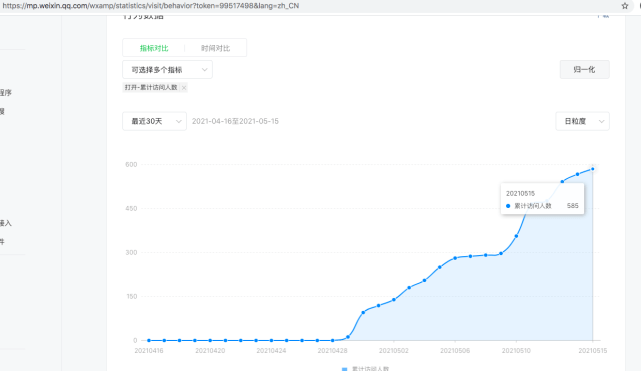Bookmark this page with the star icon
The image size is (641, 371).
[625, 6]
